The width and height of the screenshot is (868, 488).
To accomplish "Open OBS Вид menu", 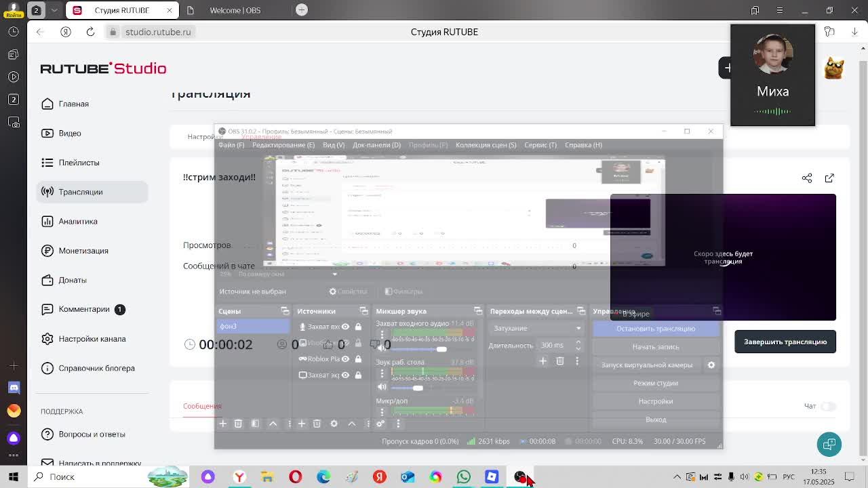I will tap(334, 145).
